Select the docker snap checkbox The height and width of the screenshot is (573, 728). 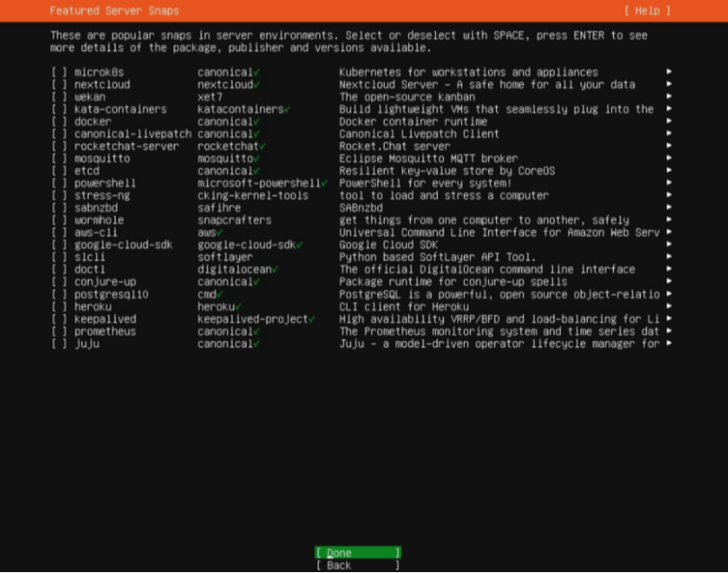(59, 121)
